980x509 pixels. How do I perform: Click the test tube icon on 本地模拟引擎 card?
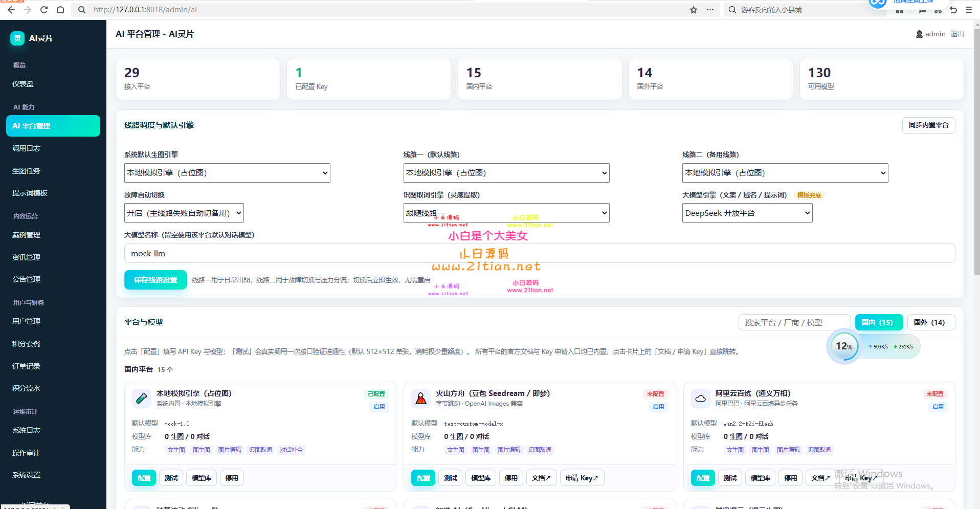point(142,398)
